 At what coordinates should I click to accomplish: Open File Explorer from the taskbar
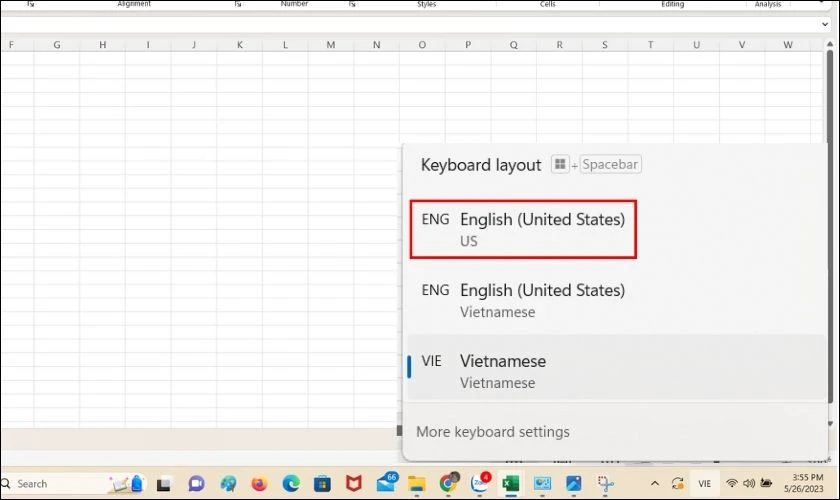(x=416, y=484)
